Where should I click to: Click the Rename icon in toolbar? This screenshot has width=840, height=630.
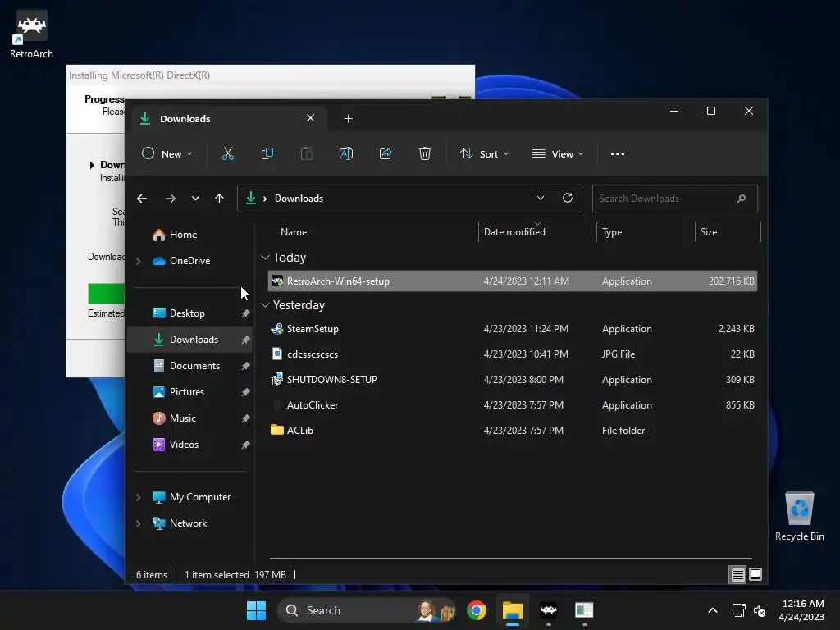tap(346, 153)
